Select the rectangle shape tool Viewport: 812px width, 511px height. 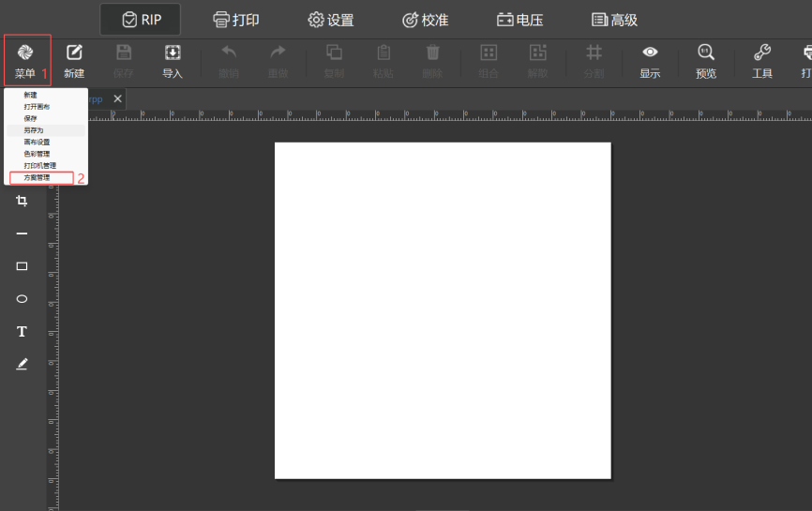click(22, 266)
